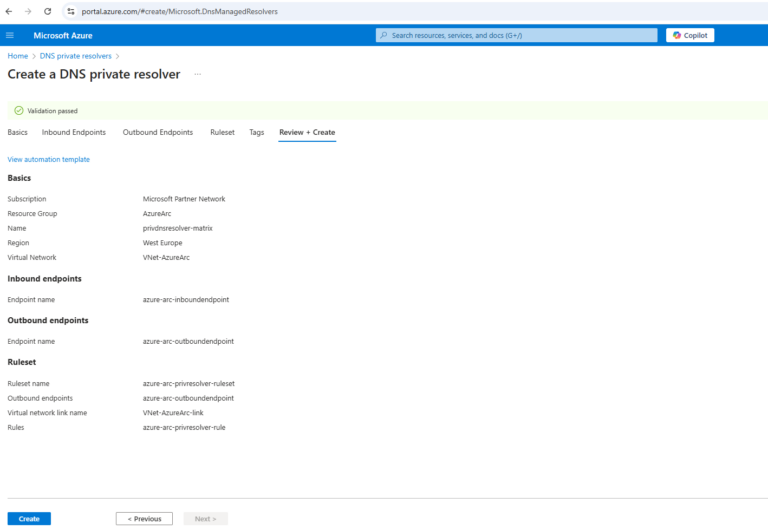Click the 'Ruleset name' label
Viewport: 768px width, 530px height.
(28, 384)
